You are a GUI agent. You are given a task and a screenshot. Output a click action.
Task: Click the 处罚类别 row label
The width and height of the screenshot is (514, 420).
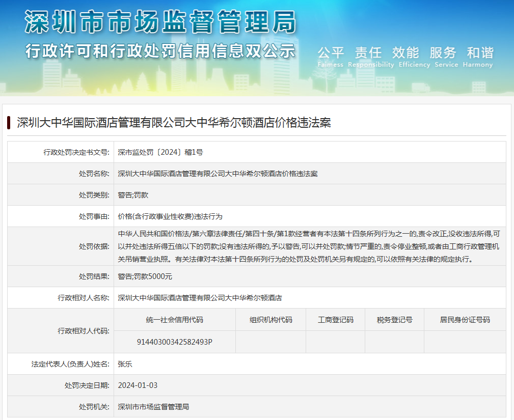(94, 195)
